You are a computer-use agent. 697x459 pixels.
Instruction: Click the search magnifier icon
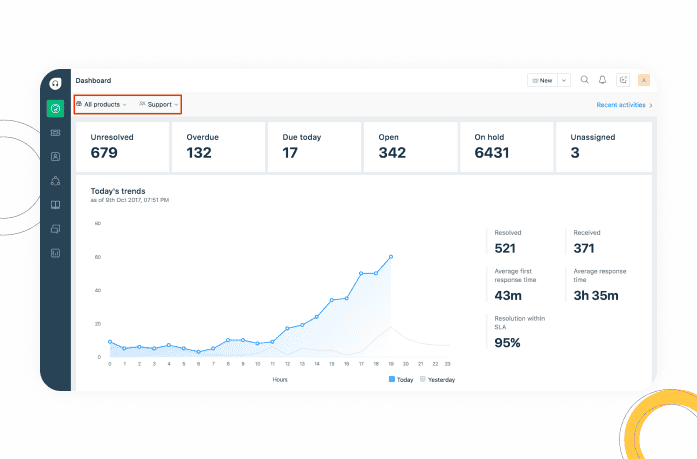point(585,80)
